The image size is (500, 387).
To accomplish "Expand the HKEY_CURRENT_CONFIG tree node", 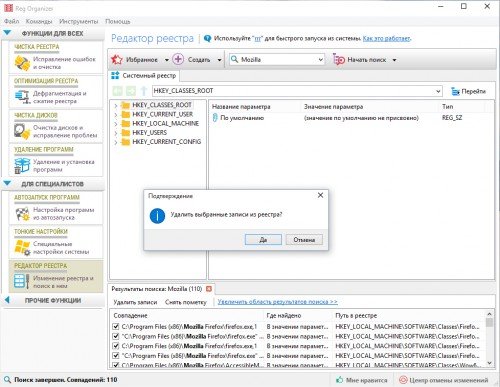I will point(116,142).
